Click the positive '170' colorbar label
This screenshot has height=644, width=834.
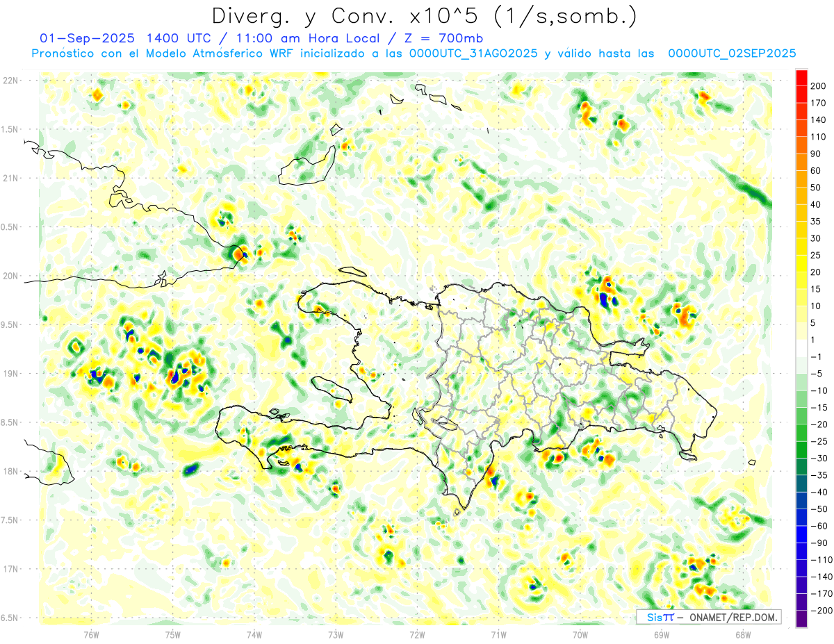[819, 103]
